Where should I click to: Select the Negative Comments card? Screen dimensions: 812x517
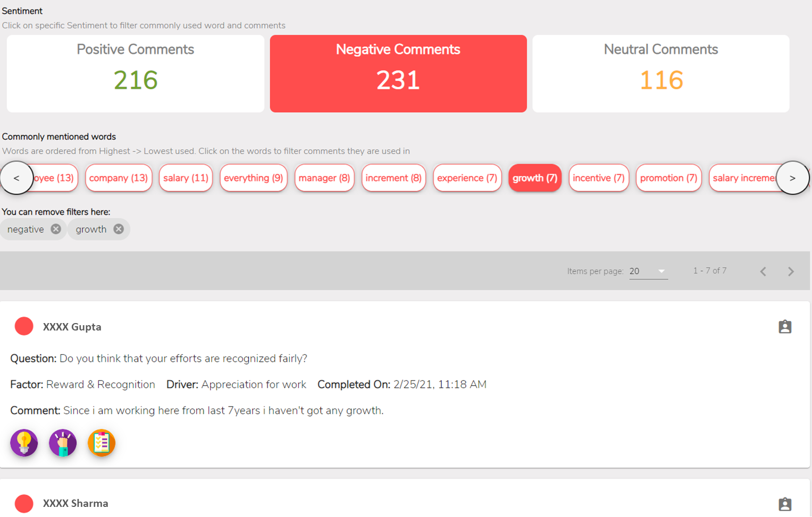(398, 74)
